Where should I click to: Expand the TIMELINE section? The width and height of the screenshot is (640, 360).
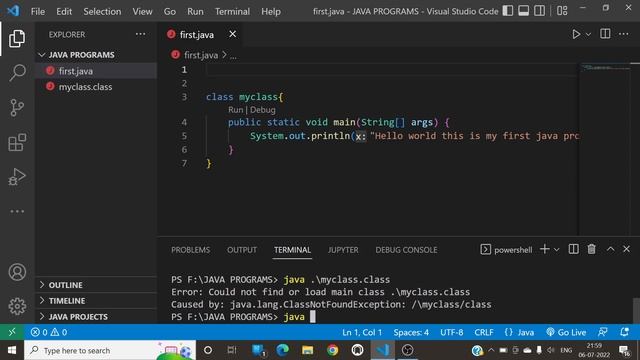tap(96, 301)
